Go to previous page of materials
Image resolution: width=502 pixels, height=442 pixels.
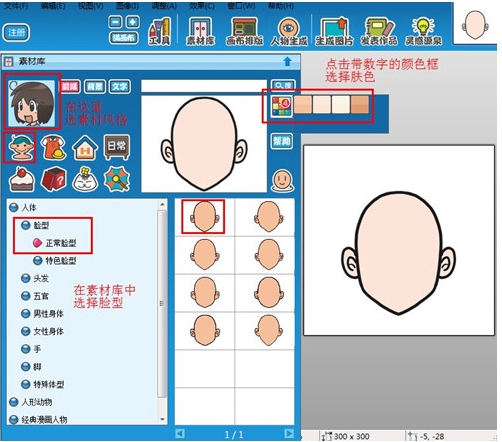[x=180, y=434]
